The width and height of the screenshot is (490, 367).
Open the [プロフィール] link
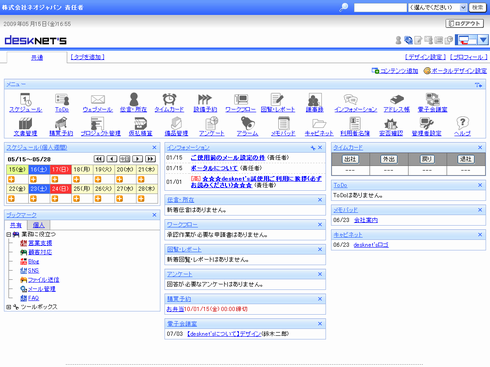pyautogui.click(x=468, y=57)
